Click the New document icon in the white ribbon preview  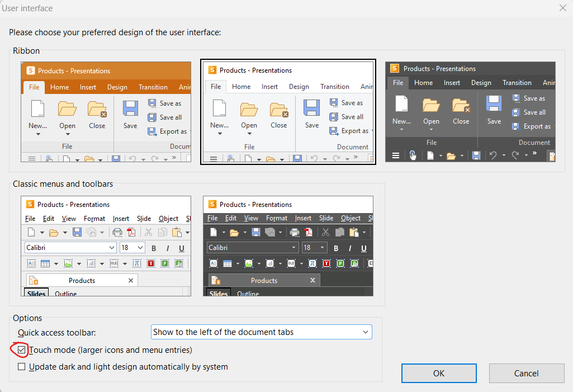219,108
